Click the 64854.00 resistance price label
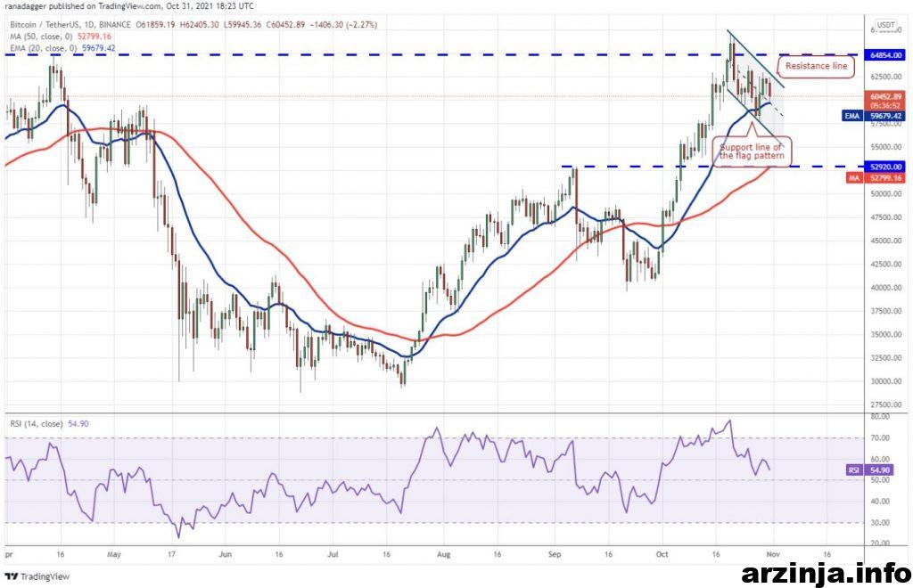This screenshot has width=913, height=588. tap(885, 55)
